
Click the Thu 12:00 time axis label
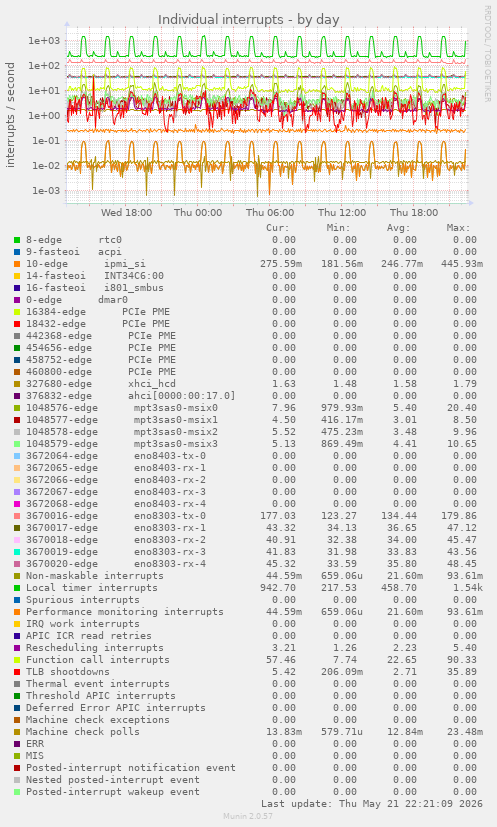tap(342, 213)
